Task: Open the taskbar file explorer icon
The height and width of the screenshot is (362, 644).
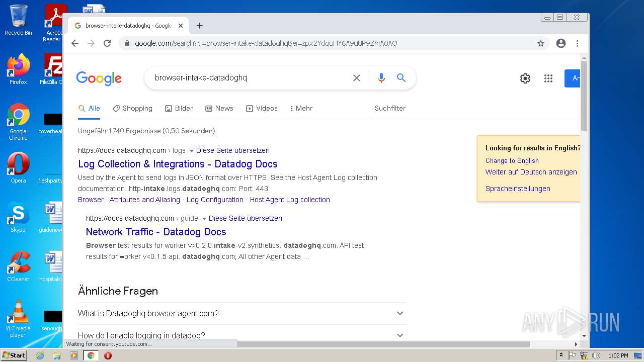Action: click(57, 355)
